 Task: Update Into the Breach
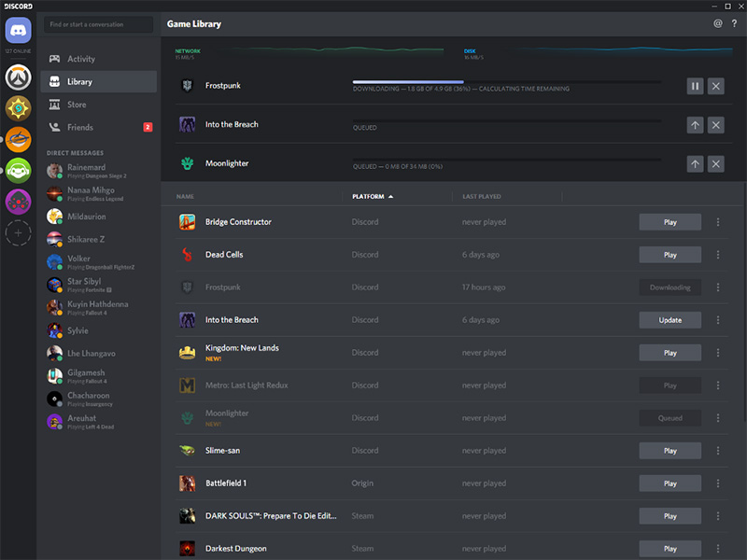[669, 320]
